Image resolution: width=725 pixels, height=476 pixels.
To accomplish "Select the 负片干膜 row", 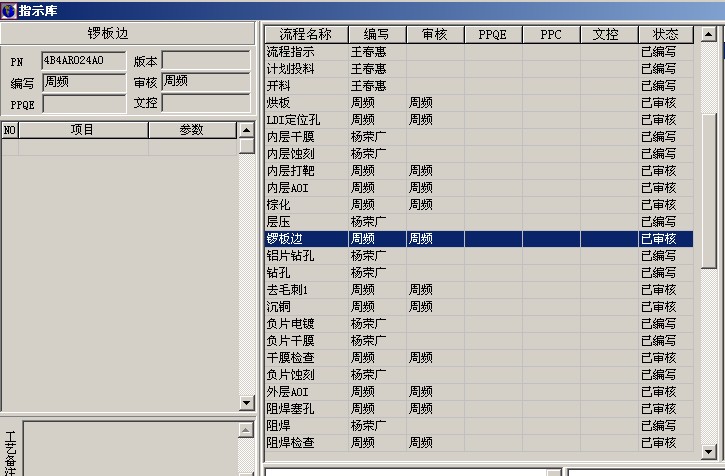I will [479, 341].
